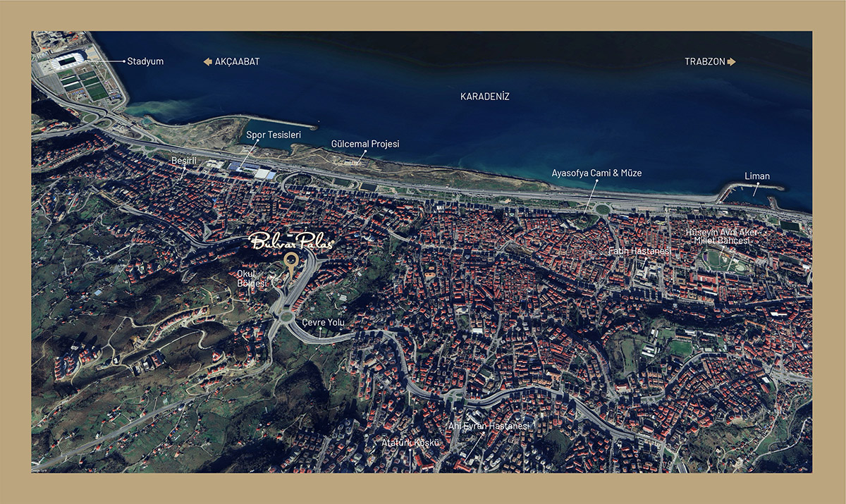The width and height of the screenshot is (846, 504).
Task: Click the right arrow beside TRABZON
Action: (731, 62)
